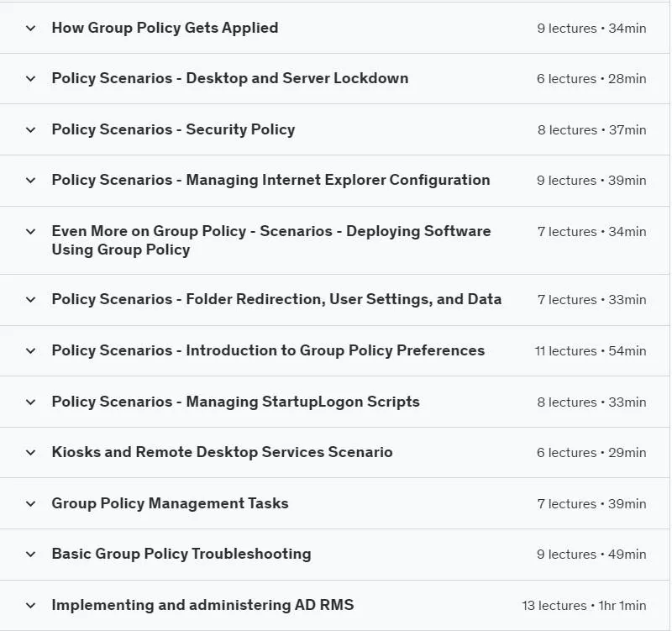
Task: Click chevron next to Group Policy Management Tasks
Action: click(x=30, y=503)
